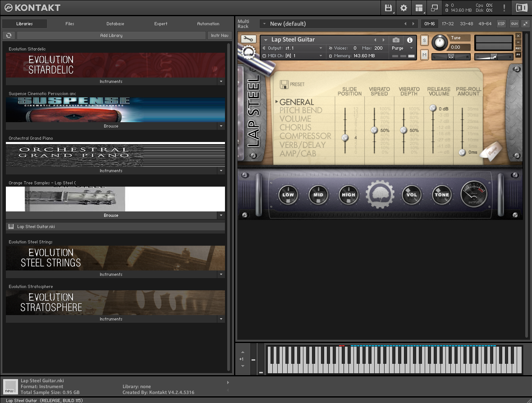Toggle the Solo S button
This screenshot has height=403, width=532.
tap(424, 40)
